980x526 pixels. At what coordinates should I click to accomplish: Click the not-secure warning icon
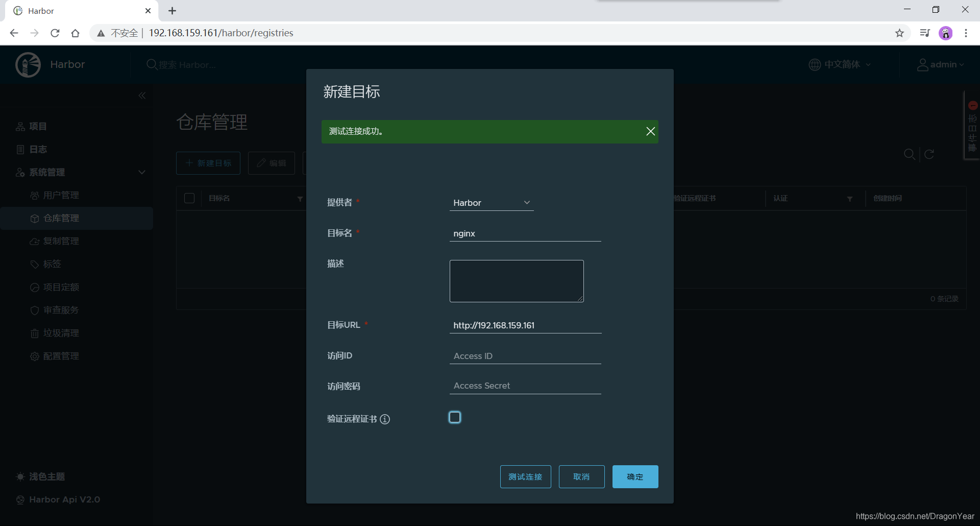[101, 33]
